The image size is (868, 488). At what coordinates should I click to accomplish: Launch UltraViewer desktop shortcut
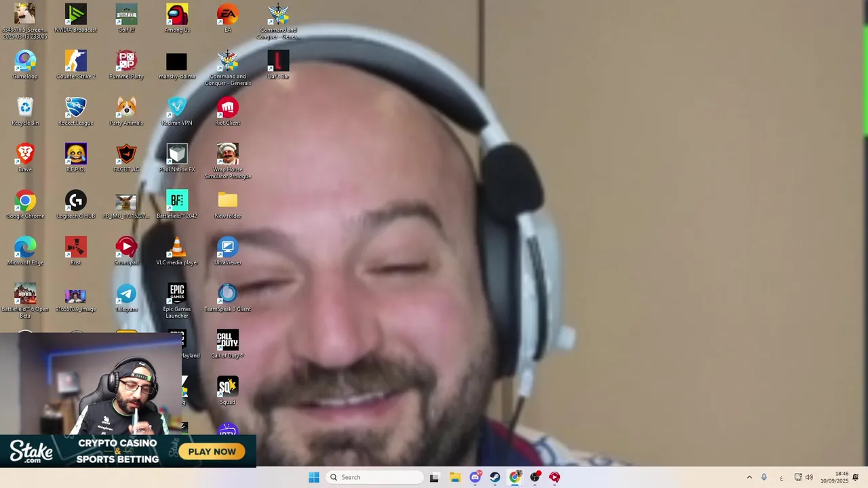coord(228,251)
